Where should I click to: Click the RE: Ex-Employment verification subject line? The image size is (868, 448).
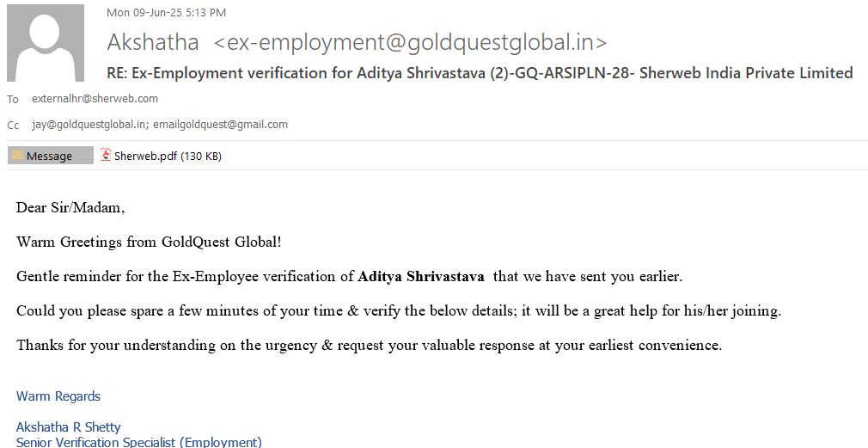479,73
